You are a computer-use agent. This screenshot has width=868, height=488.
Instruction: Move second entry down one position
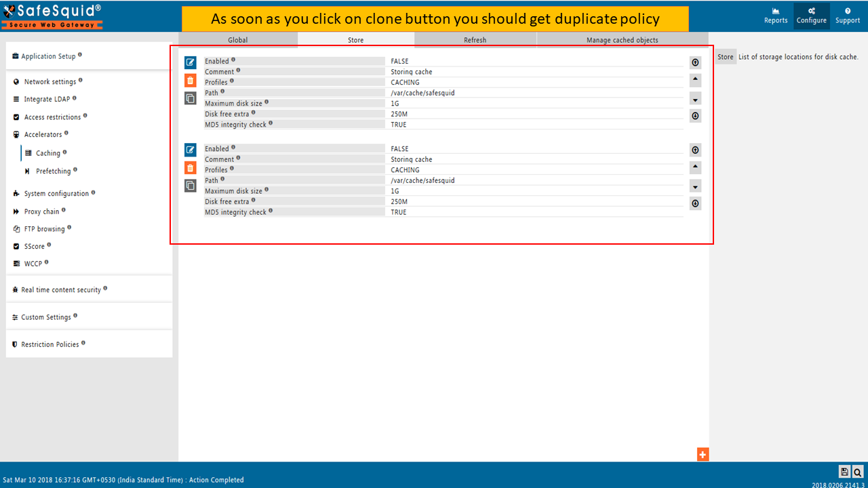click(x=695, y=186)
